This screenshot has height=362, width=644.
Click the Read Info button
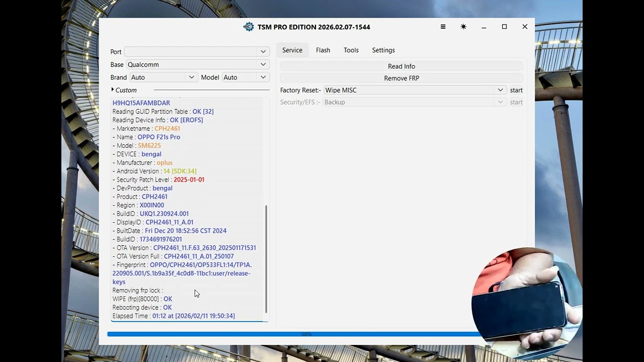point(401,66)
